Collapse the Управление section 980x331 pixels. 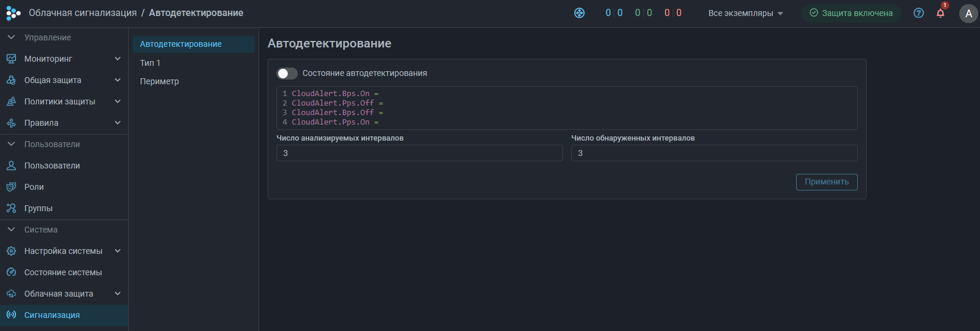click(11, 37)
